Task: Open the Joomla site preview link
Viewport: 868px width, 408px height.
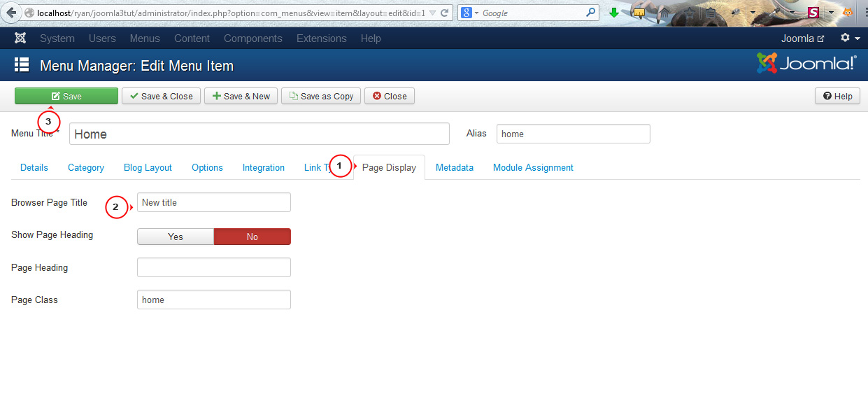Action: 802,38
